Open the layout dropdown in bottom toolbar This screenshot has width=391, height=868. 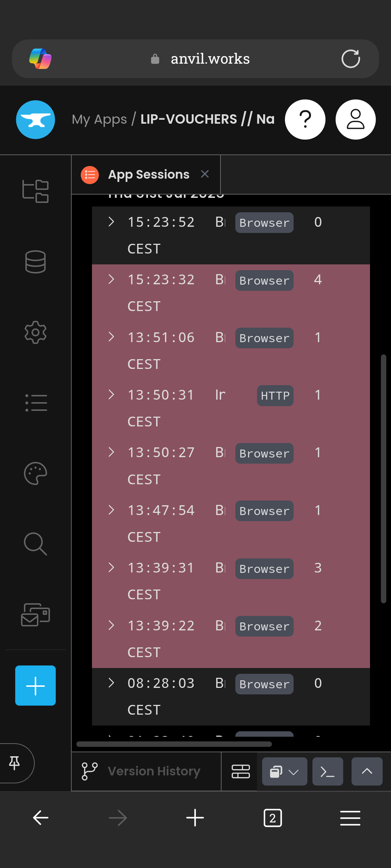tap(285, 771)
